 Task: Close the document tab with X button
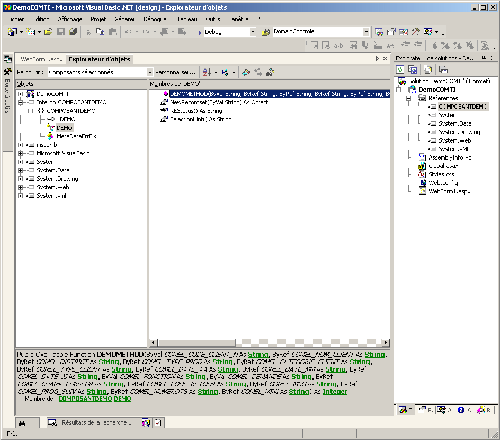point(385,59)
